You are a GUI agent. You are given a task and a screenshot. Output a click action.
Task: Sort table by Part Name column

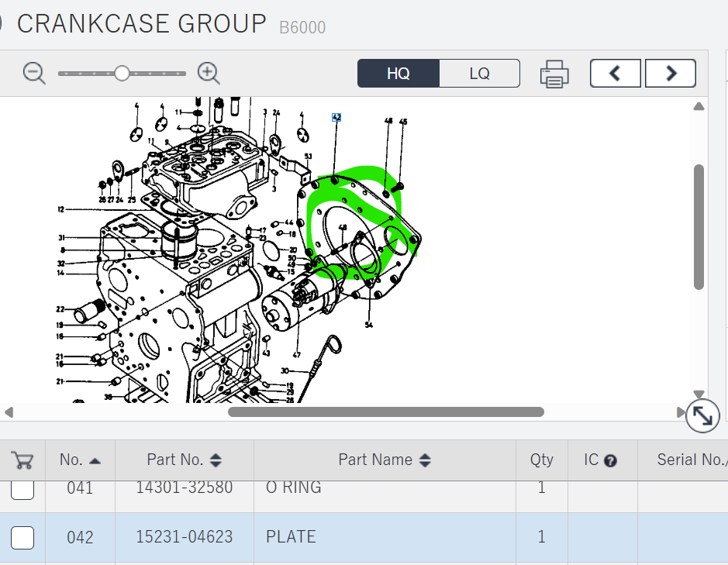click(x=384, y=460)
